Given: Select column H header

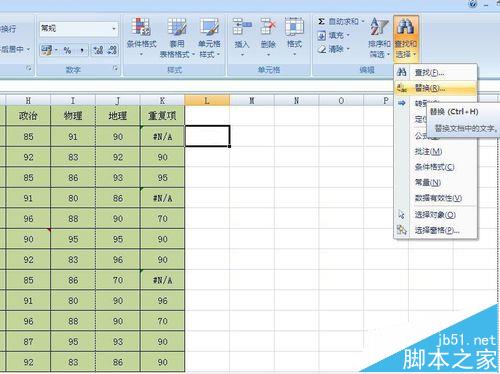Looking at the screenshot, I should point(28,100).
